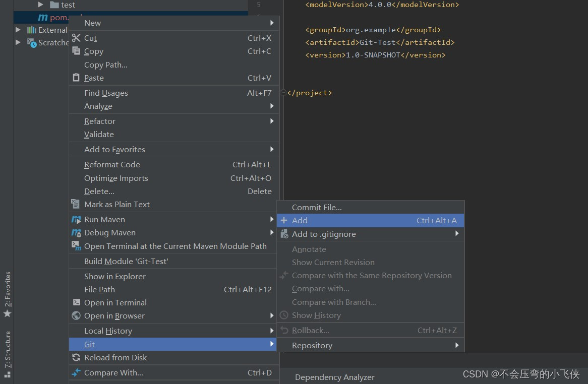Image resolution: width=588 pixels, height=384 pixels.
Task: Click the Show History clock icon
Action: tap(284, 315)
